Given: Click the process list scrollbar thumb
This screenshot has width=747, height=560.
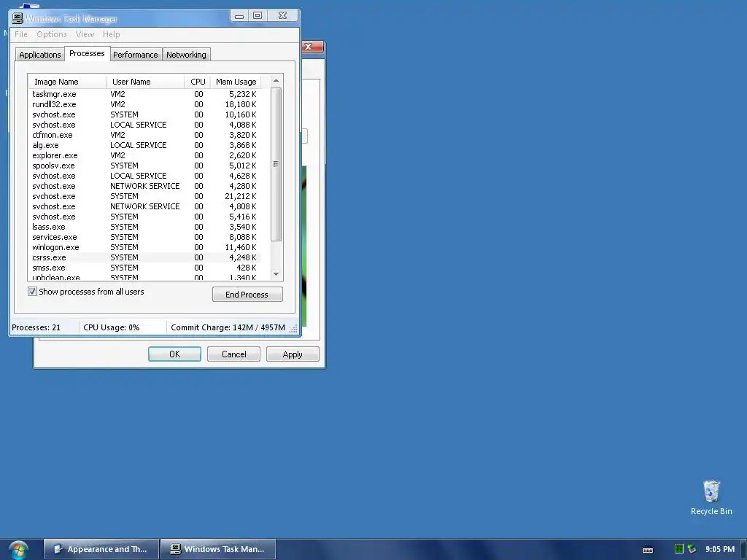Looking at the screenshot, I should (276, 164).
